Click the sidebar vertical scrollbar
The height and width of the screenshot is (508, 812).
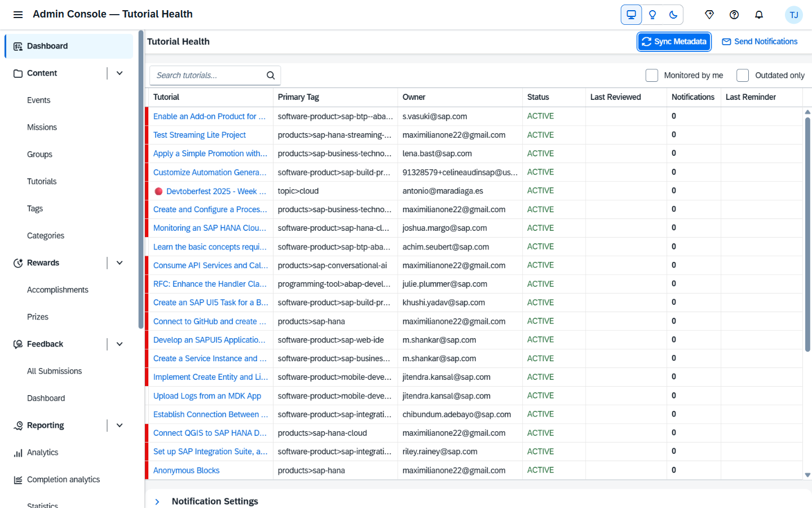point(140,179)
